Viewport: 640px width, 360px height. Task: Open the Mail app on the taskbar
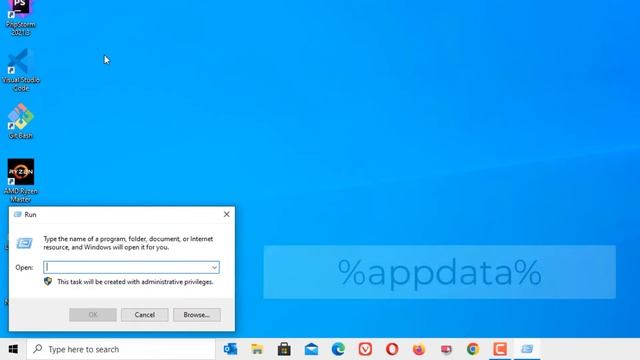(311, 349)
